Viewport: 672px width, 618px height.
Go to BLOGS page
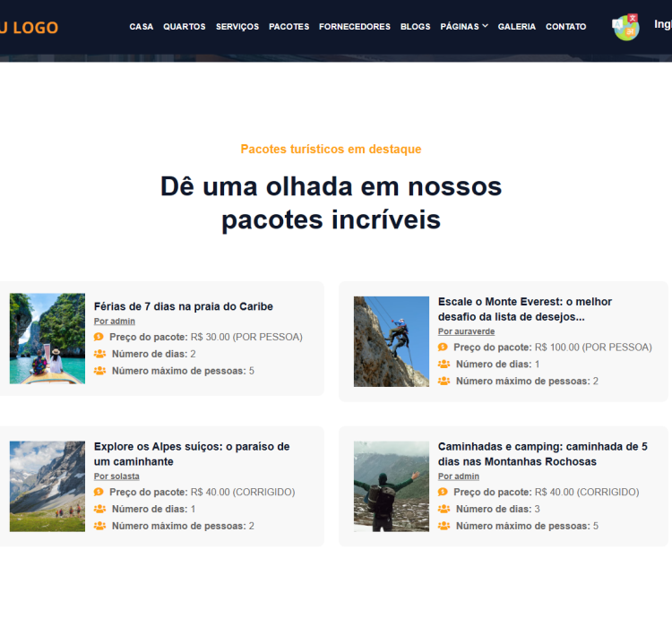click(x=415, y=27)
